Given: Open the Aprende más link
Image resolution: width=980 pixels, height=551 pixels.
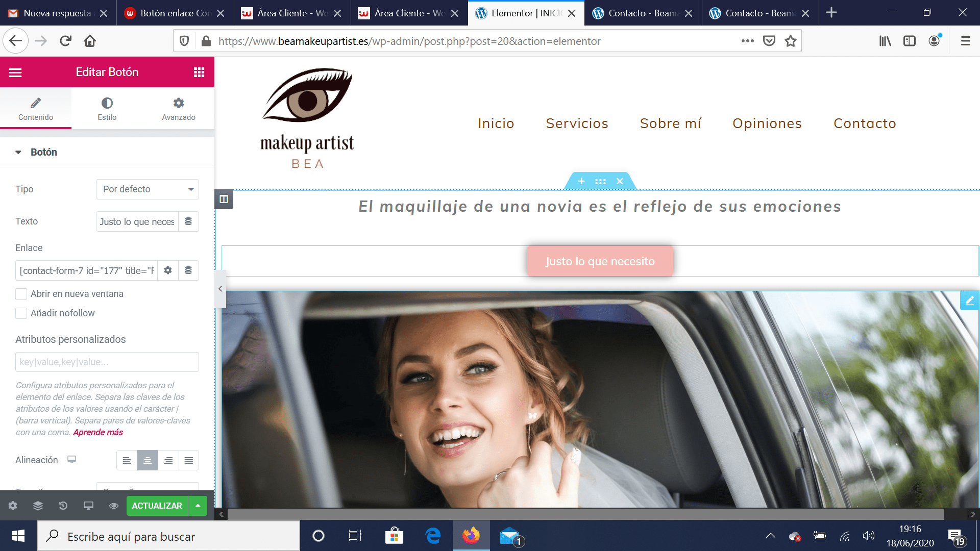Looking at the screenshot, I should click(98, 432).
